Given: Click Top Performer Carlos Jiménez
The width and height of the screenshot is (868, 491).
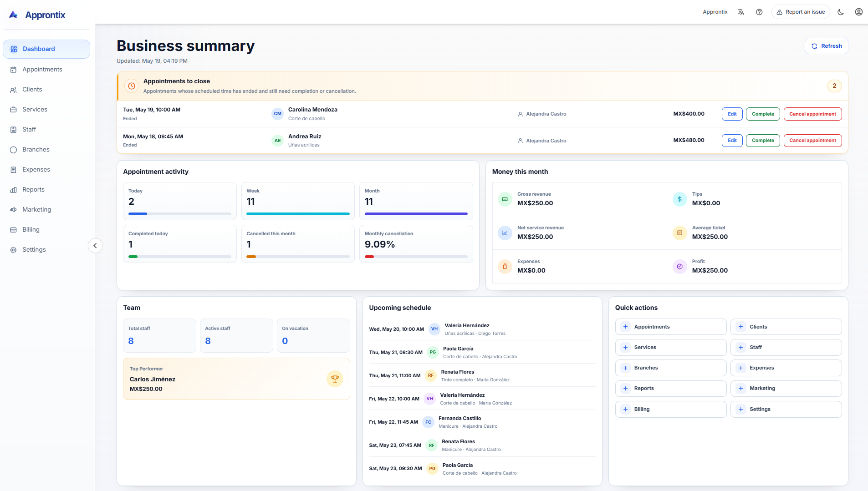Looking at the screenshot, I should pos(236,379).
